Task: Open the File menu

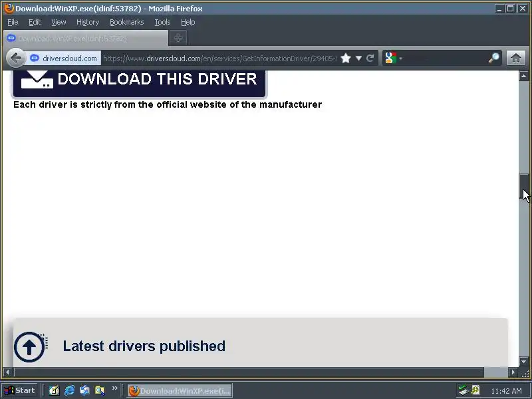Action: point(13,22)
